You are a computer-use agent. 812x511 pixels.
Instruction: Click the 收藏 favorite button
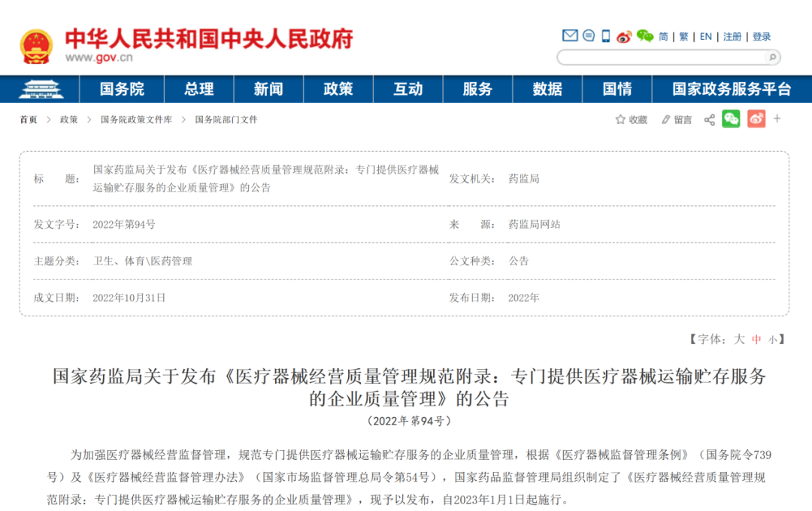[631, 119]
